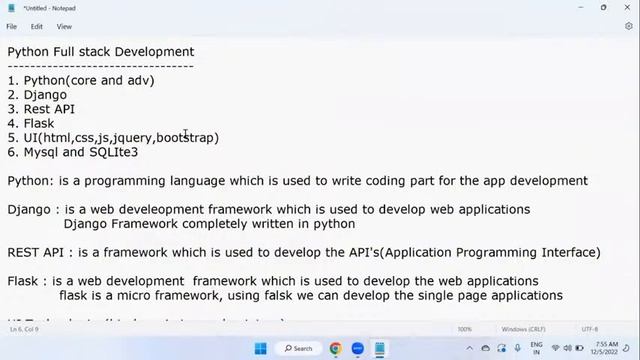
Task: Click the line starting 'Django : is a web'
Action: point(269,209)
